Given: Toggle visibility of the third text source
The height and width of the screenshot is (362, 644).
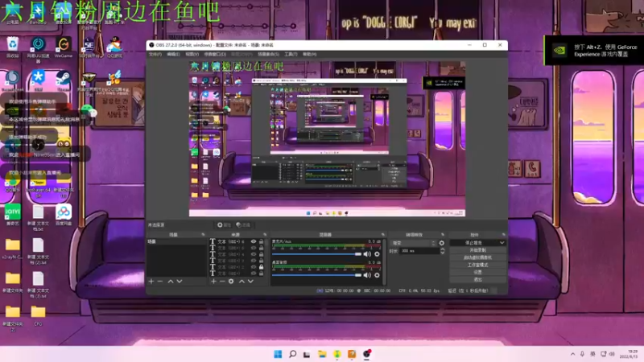Looking at the screenshot, I should (254, 254).
